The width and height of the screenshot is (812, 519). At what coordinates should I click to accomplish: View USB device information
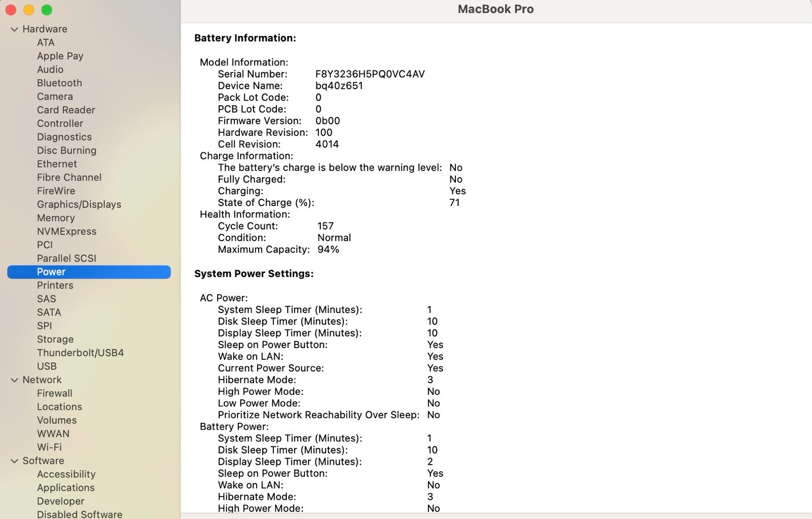pyautogui.click(x=47, y=366)
